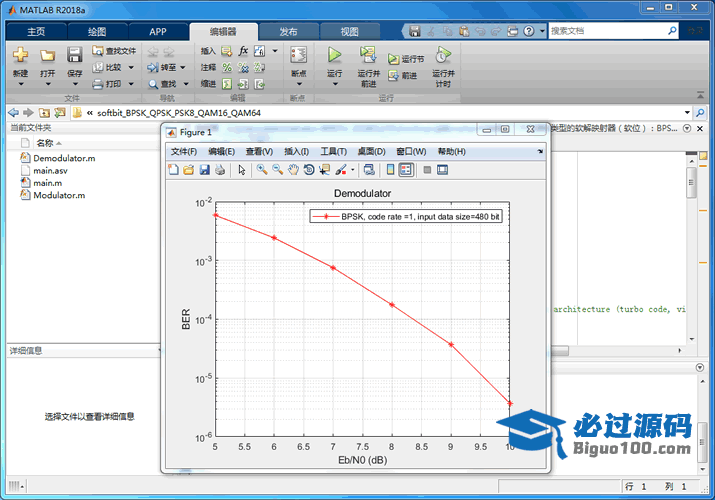Image resolution: width=715 pixels, height=500 pixels.
Task: Click the editor vertical scrollbar thumb
Action: 691,182
